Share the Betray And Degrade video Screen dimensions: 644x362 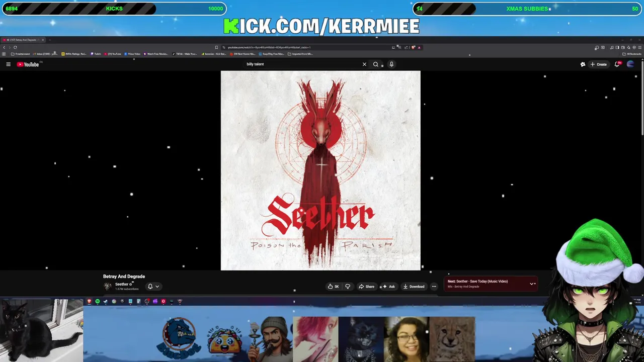[366, 287]
